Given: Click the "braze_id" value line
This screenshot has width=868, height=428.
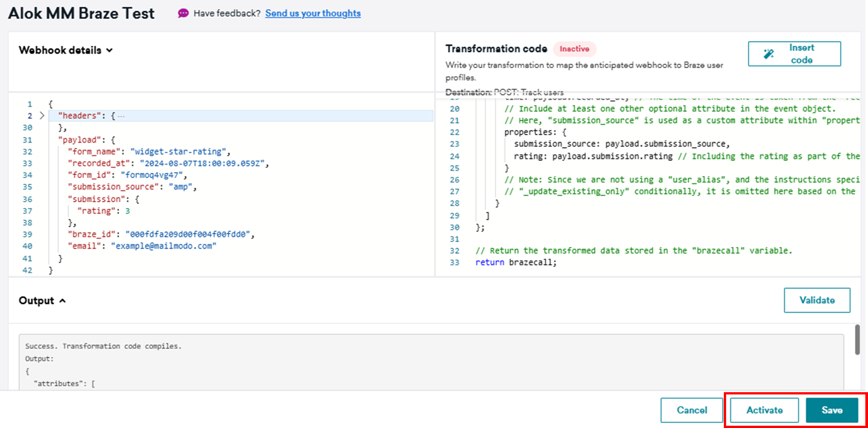Looking at the screenshot, I should point(161,234).
